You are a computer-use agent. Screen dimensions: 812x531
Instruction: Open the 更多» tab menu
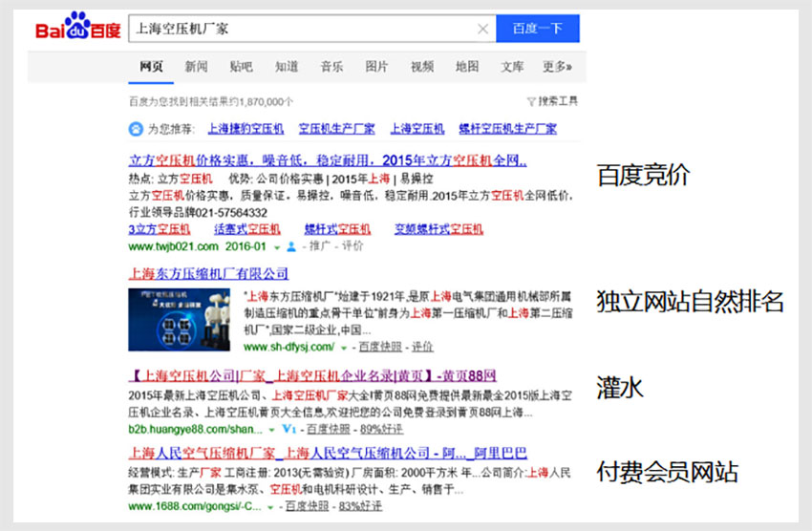click(557, 67)
